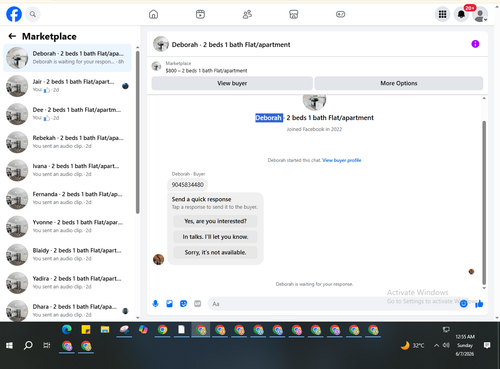
Task: Click the conversation pane scrollbar
Action: tap(484, 203)
